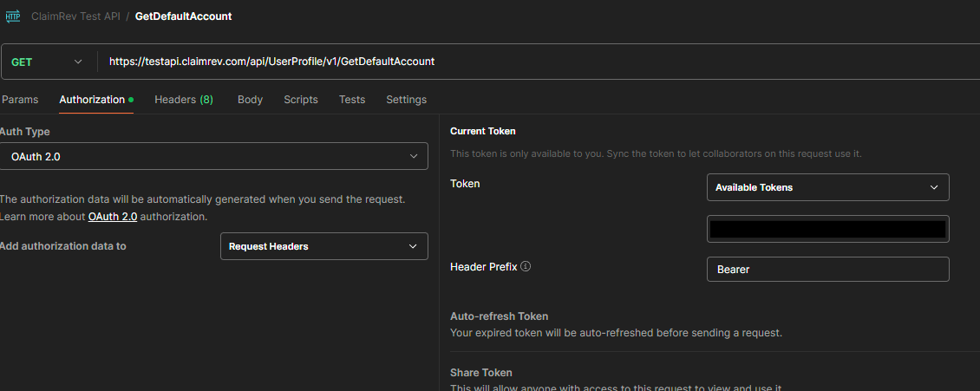
Task: Open the ClaimRev Test API breadcrumb
Action: [75, 16]
